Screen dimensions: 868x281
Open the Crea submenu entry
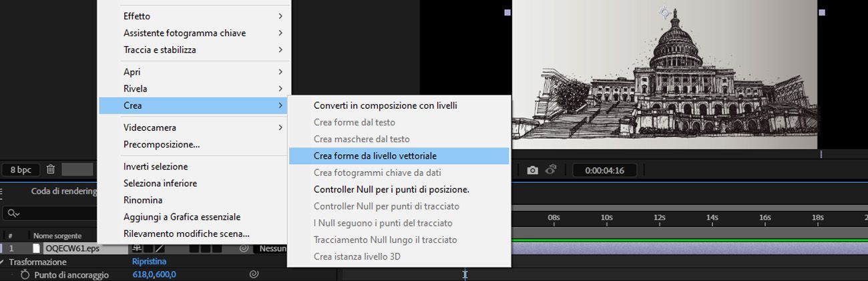click(x=194, y=105)
